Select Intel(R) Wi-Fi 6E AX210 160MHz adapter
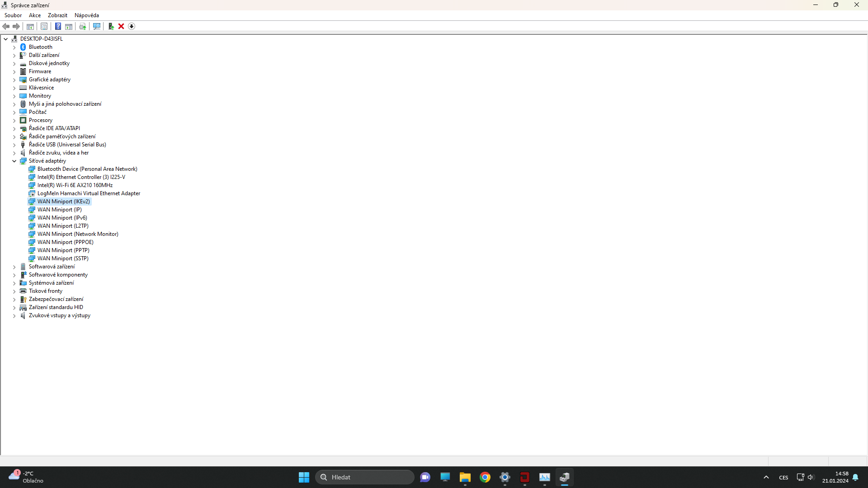Viewport: 868px width, 488px height. [75, 185]
